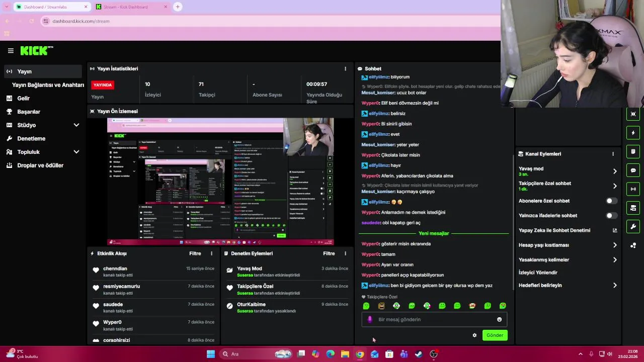Select Yayın in the sidebar
The image size is (644, 362).
(42, 71)
